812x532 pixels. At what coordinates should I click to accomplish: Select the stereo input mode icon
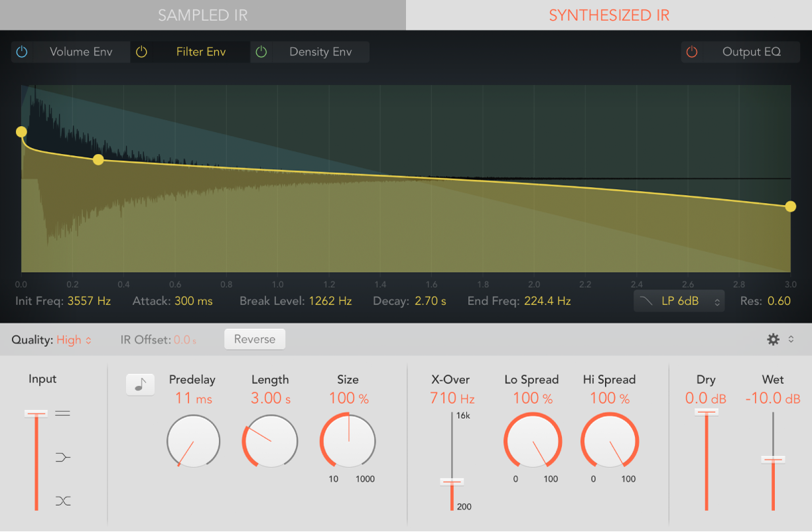[x=63, y=413]
